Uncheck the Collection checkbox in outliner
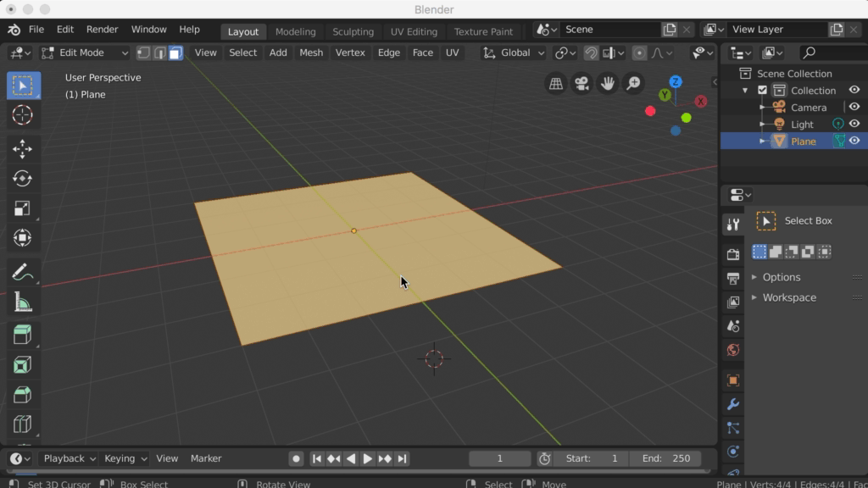Screen dimensions: 868x488 [762, 91]
